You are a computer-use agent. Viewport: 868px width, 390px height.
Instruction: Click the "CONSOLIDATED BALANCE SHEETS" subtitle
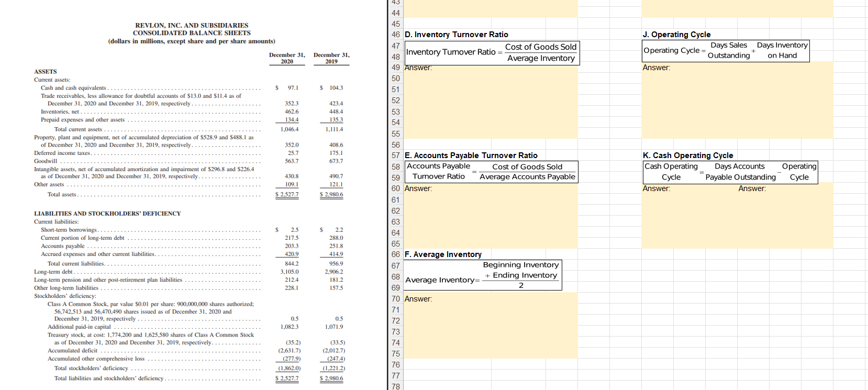coord(192,33)
